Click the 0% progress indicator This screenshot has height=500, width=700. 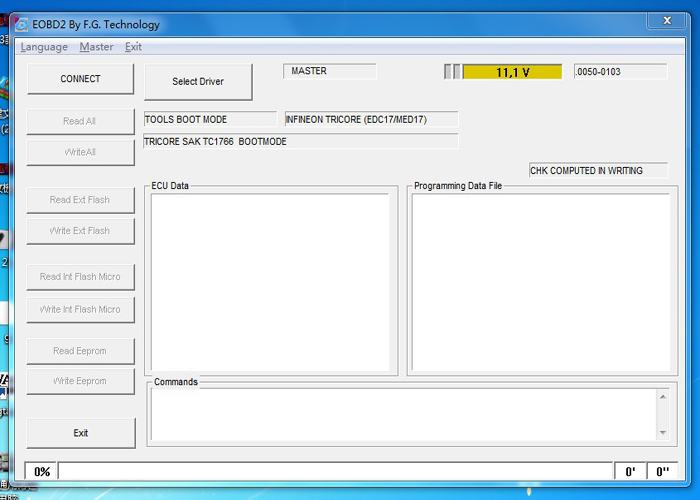tap(41, 471)
